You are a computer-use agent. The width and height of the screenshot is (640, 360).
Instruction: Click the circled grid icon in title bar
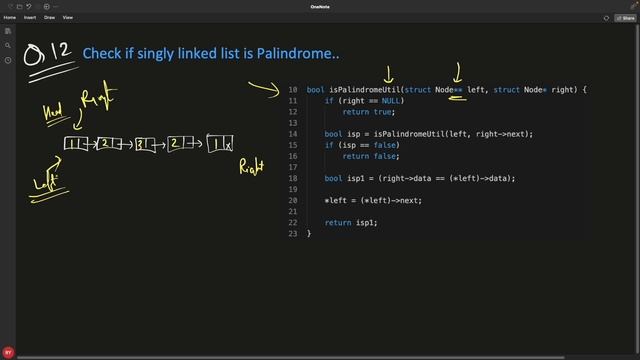(47, 7)
